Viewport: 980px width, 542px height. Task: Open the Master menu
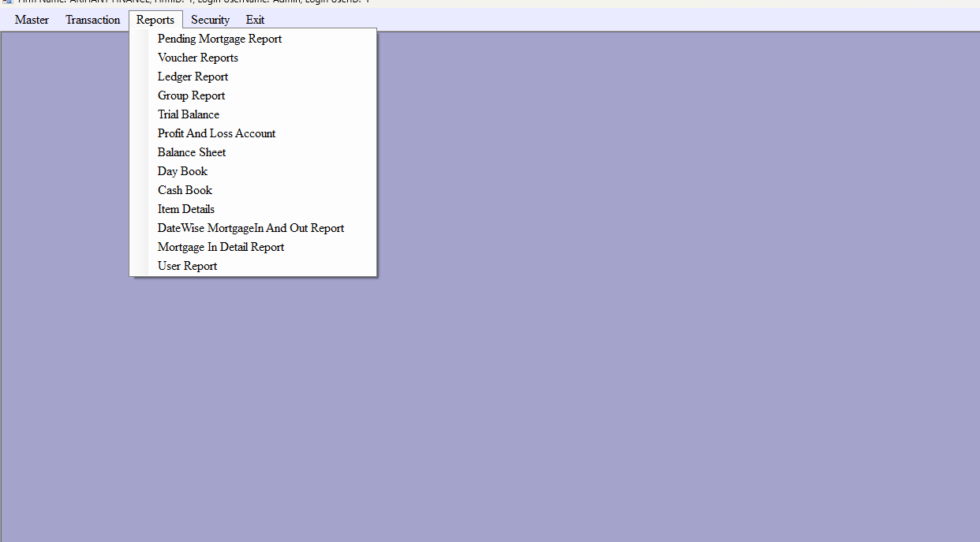click(32, 20)
